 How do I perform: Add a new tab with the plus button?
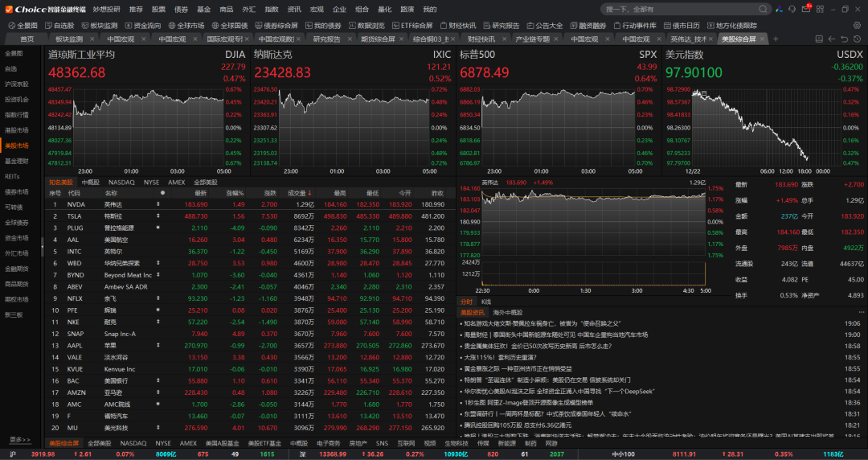coord(776,39)
